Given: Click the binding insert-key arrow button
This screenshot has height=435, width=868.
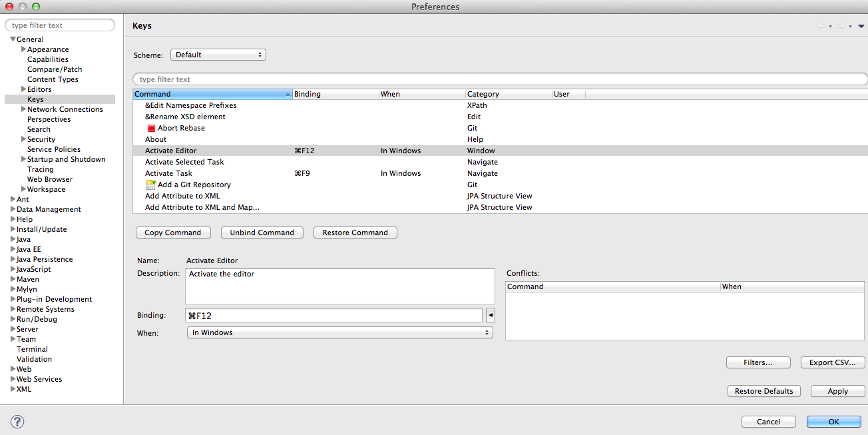Looking at the screenshot, I should coord(490,315).
